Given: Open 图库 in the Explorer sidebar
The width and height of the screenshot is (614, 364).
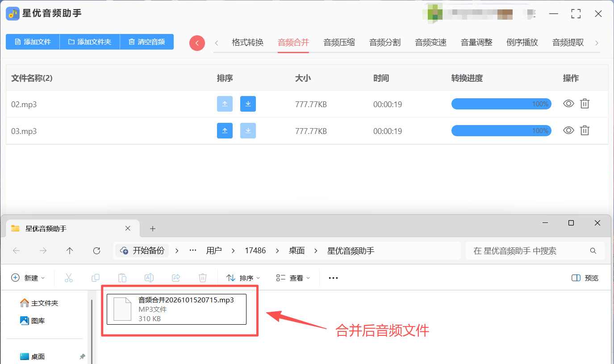Looking at the screenshot, I should point(33,321).
